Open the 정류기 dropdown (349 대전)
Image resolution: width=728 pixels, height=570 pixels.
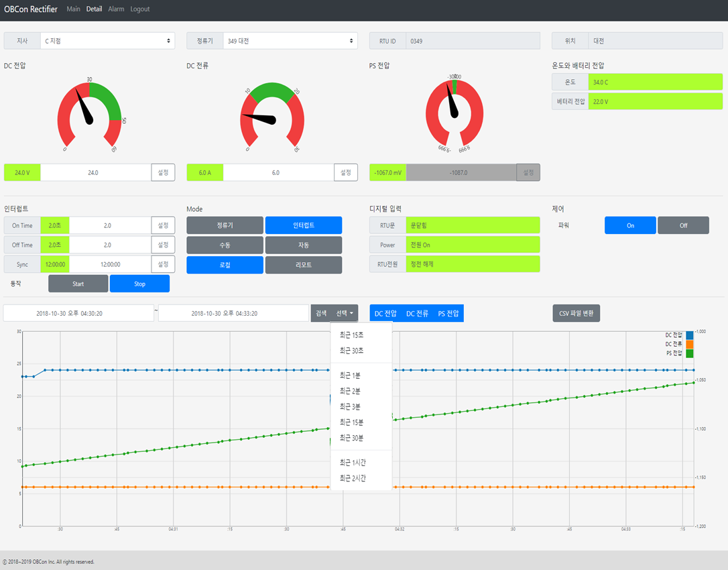pyautogui.click(x=290, y=41)
